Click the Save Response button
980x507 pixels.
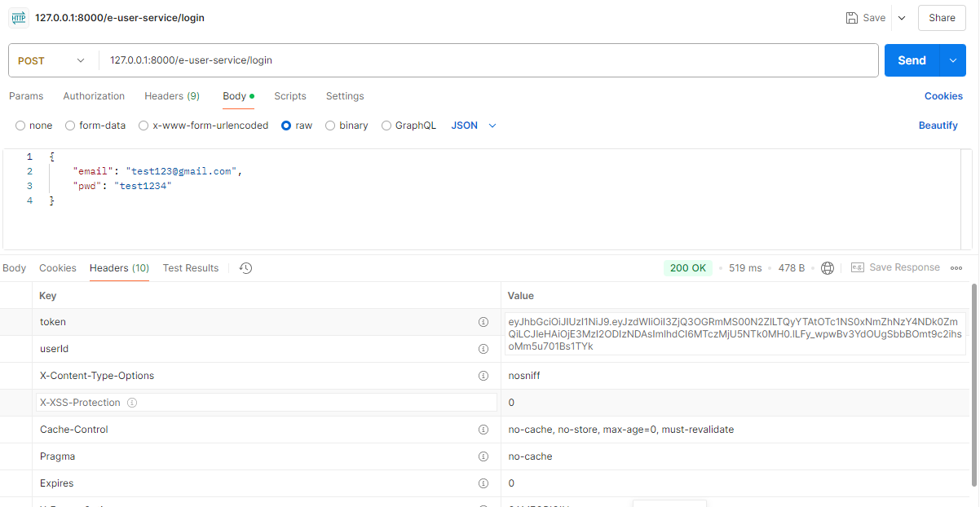pyautogui.click(x=895, y=267)
